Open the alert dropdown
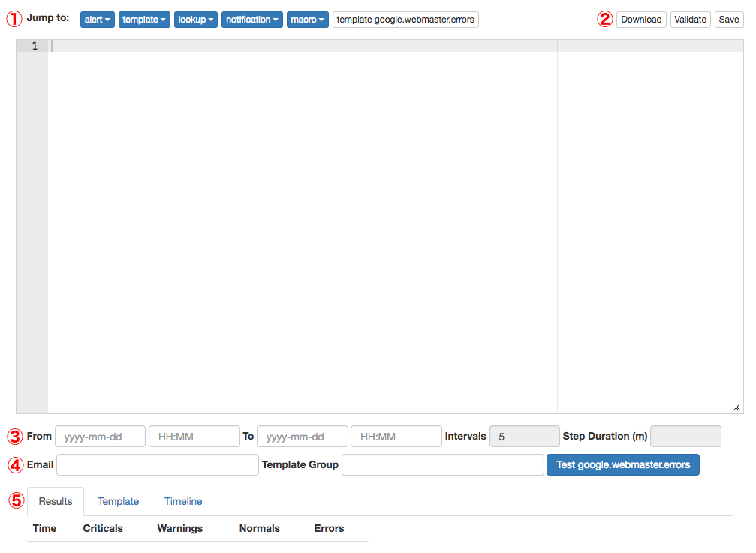Viewport: 756px width, 553px height. point(97,20)
